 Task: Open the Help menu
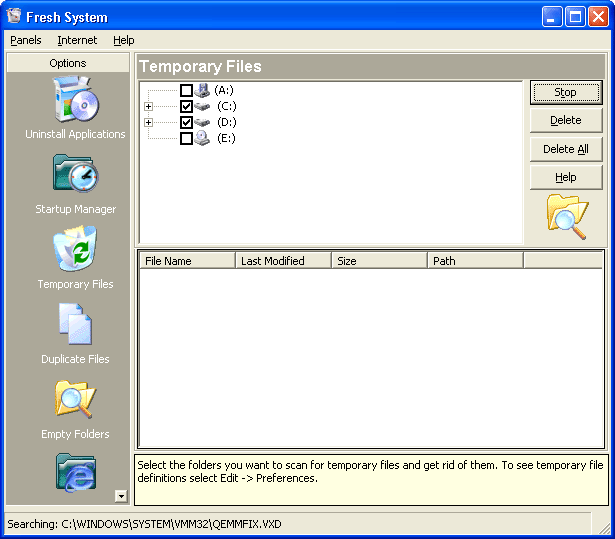(x=124, y=40)
